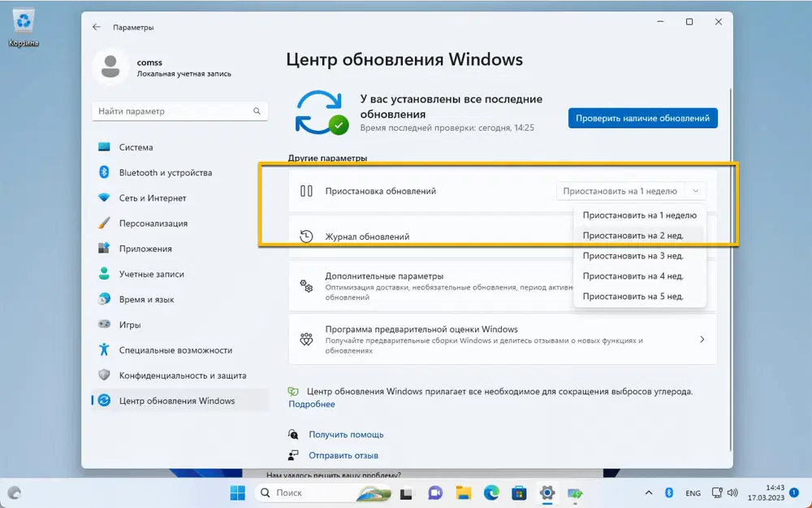Open the chat app on taskbar
Screen dimensions: 812x508
[x=435, y=493]
